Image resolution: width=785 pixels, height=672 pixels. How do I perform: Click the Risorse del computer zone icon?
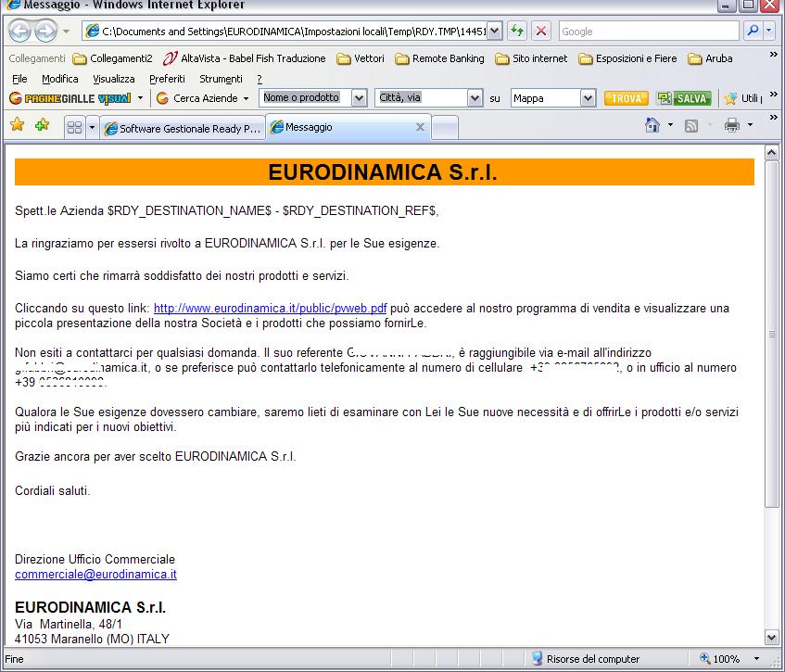(537, 658)
